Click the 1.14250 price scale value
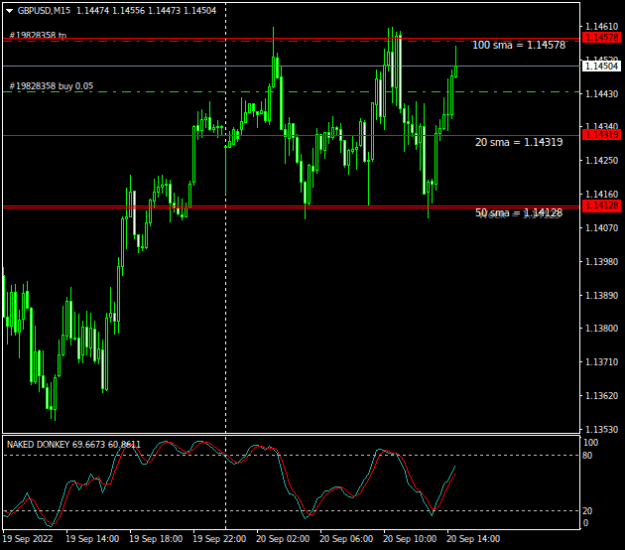This screenshot has height=550, width=625. coord(601,161)
